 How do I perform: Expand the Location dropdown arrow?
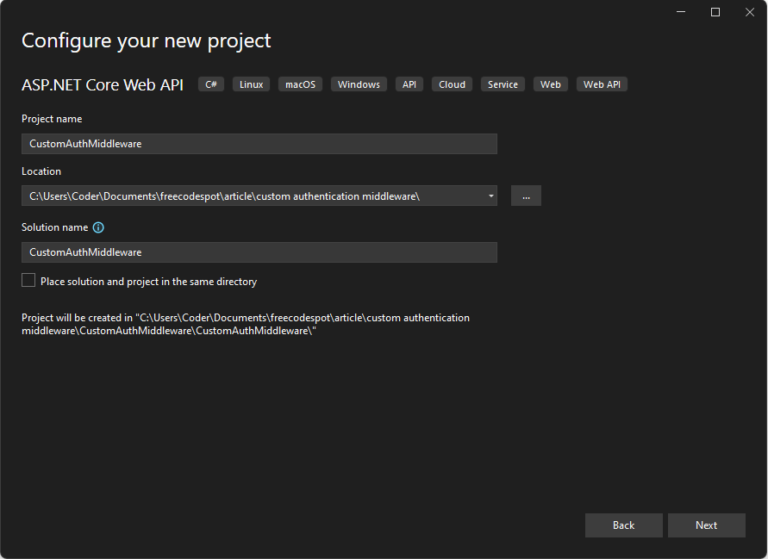(x=490, y=196)
